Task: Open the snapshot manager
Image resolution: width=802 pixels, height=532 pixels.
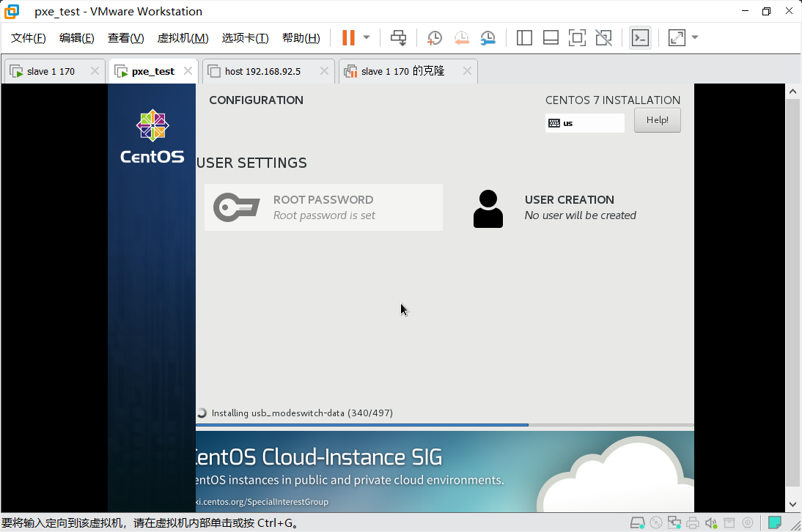Action: (488, 38)
